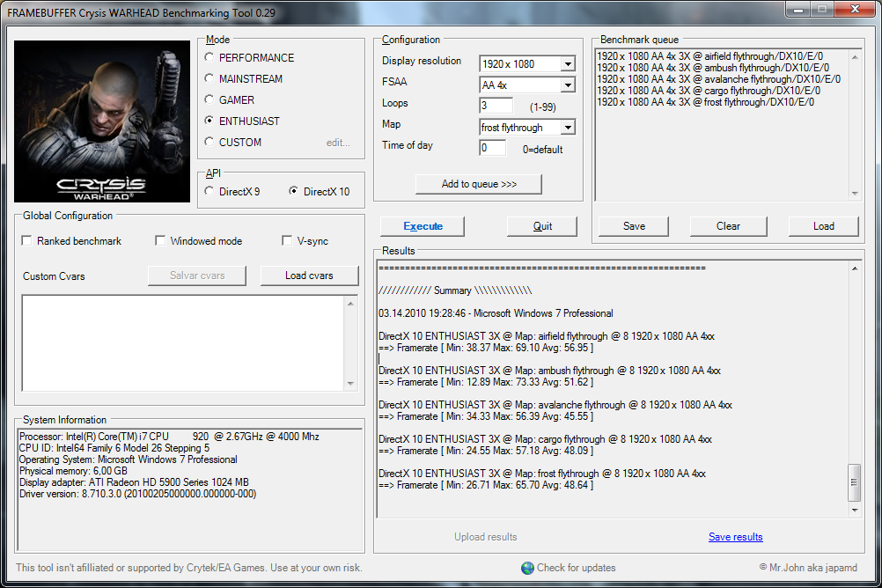The image size is (882, 588).
Task: Click the Load cvars button
Action: 309,276
